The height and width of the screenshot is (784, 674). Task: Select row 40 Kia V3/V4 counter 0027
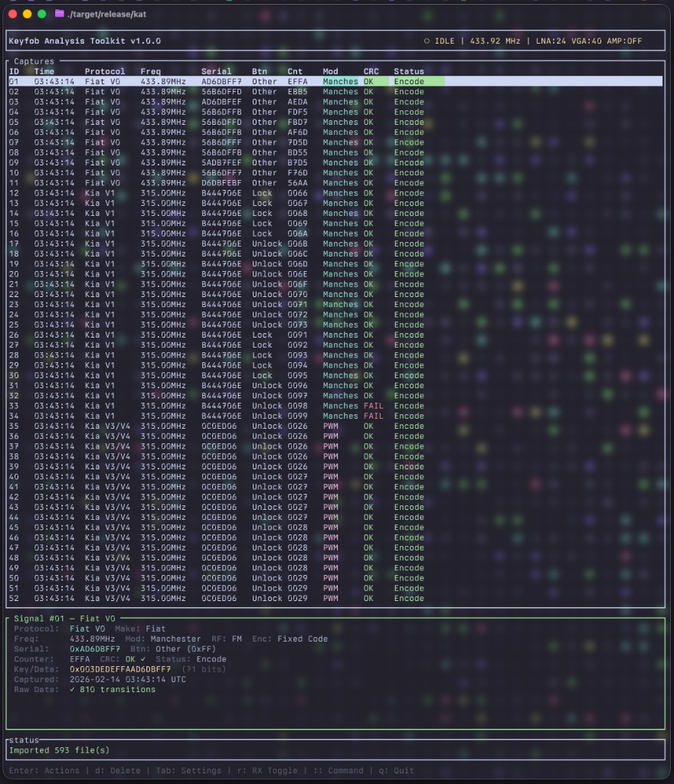[335, 477]
